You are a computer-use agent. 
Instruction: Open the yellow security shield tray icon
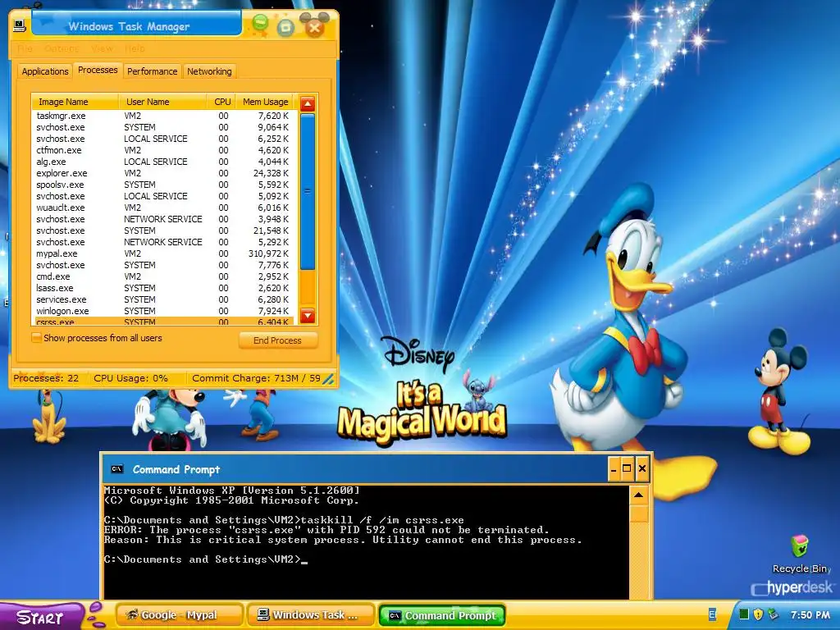pos(758,614)
